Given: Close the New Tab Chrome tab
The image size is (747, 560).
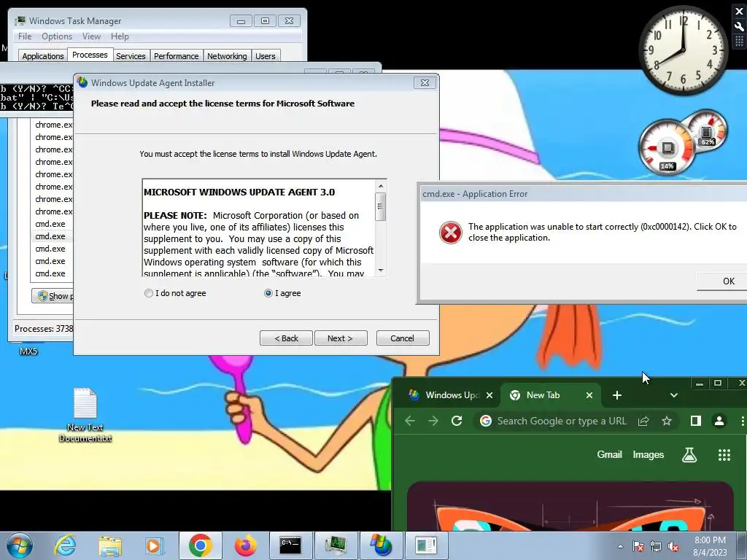Looking at the screenshot, I should tap(589, 395).
